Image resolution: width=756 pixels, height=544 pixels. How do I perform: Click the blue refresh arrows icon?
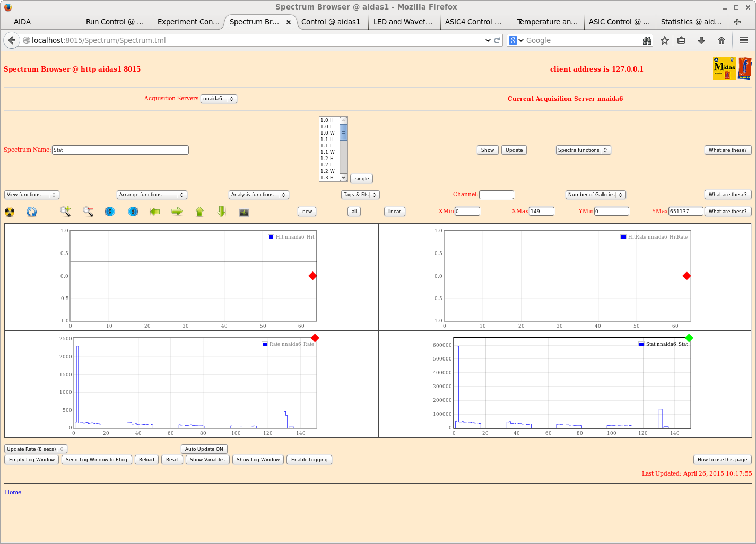pos(32,212)
